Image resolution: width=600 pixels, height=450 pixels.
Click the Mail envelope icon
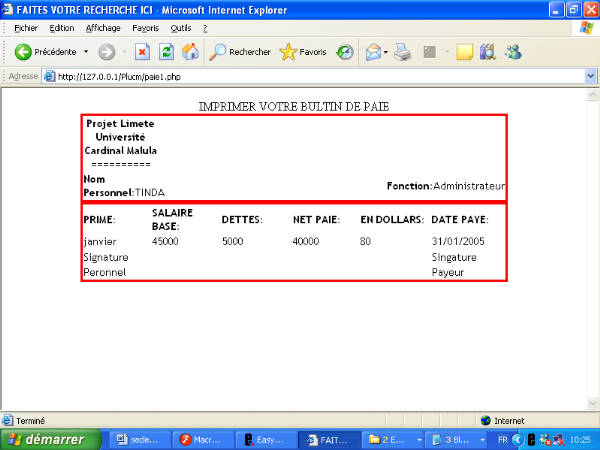tap(373, 52)
